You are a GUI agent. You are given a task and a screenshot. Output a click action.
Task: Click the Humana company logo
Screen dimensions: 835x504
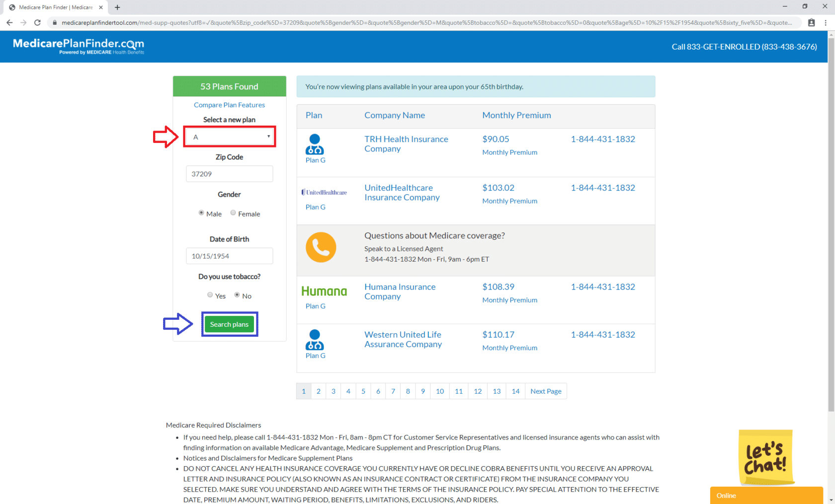pos(324,291)
